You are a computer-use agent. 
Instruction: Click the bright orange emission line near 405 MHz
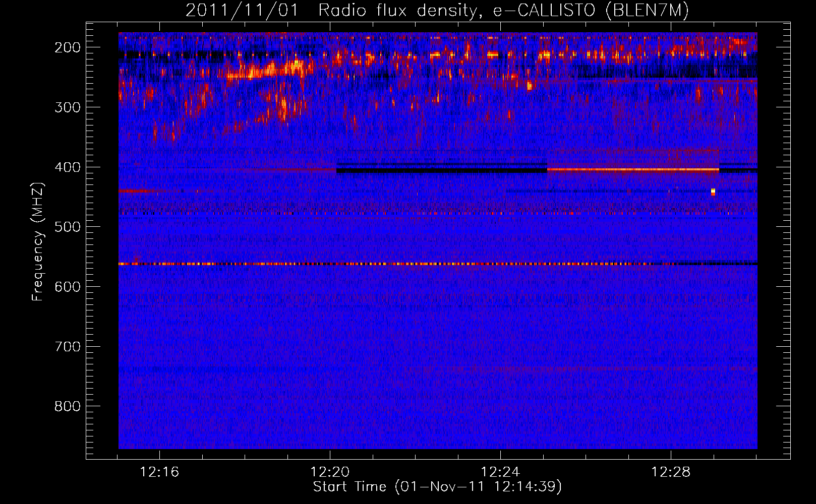[x=633, y=170]
